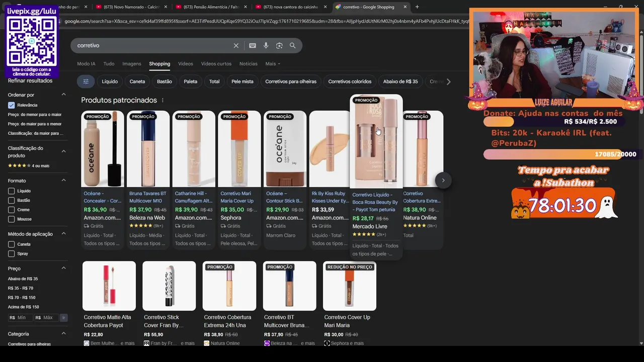Apply the 'Corretivos coloridos' filter chip
The image size is (644, 362).
(350, 81)
